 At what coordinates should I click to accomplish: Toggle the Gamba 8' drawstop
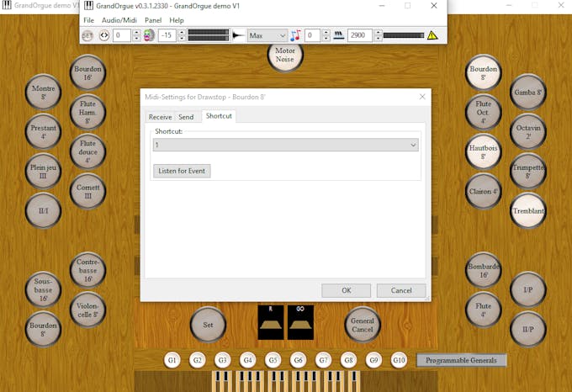[x=528, y=93]
